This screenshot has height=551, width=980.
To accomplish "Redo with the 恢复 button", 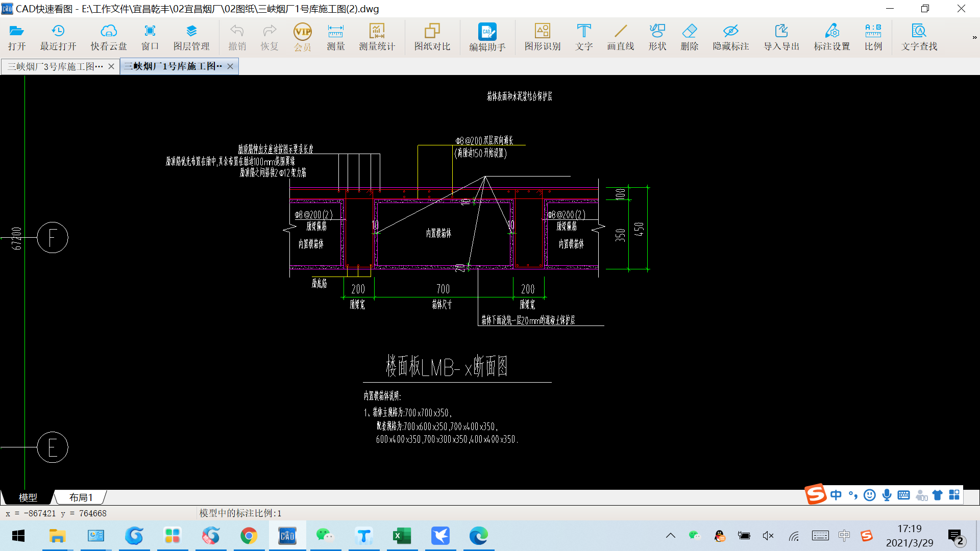I will click(x=269, y=38).
